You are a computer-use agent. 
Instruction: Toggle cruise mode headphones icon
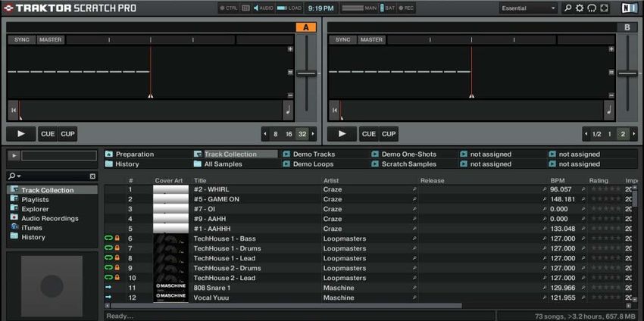(592, 8)
